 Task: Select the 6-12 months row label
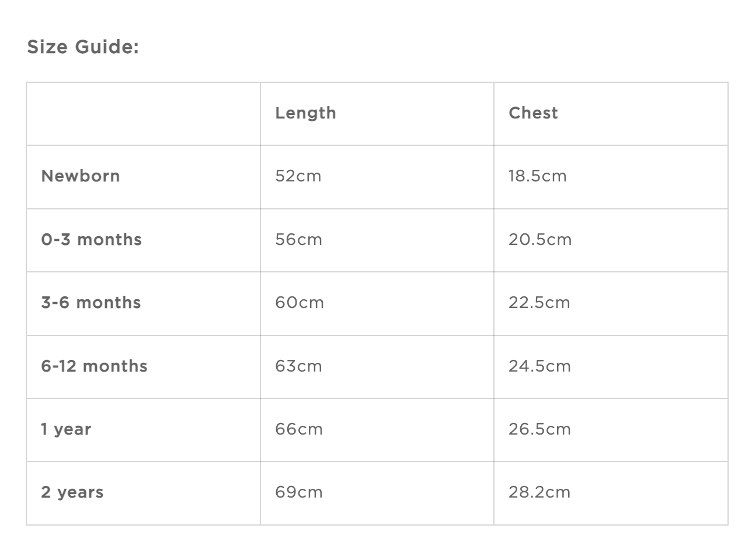pos(94,366)
